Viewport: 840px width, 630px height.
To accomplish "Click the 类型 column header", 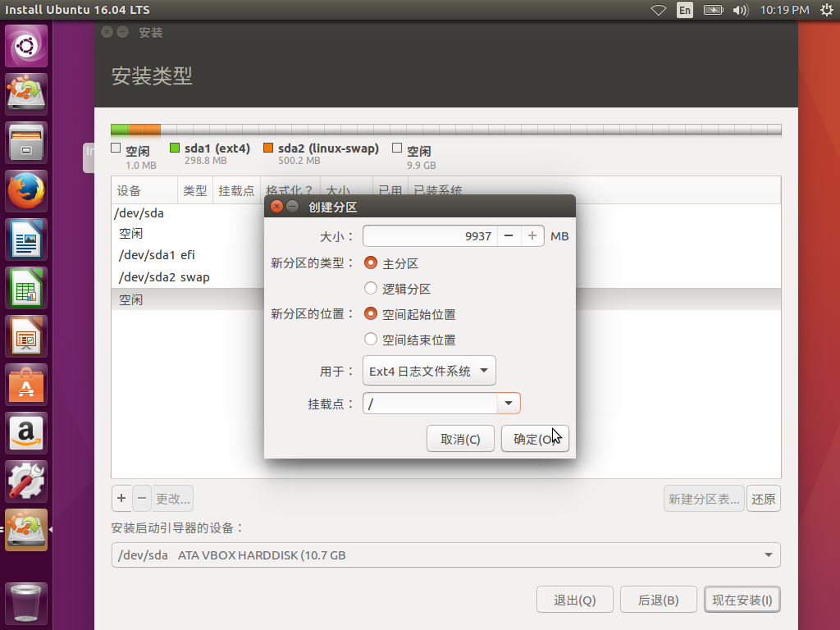I will (195, 190).
